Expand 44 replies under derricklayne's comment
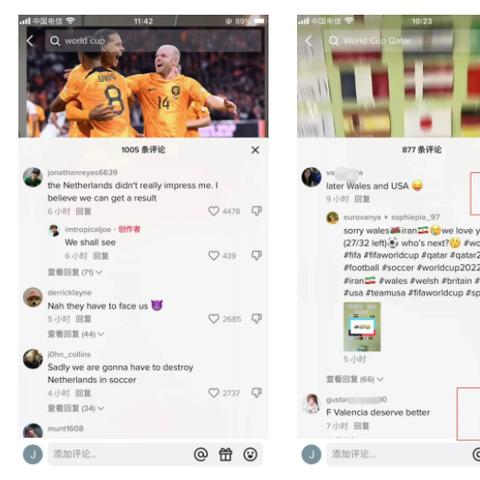The image size is (480, 480). click(x=76, y=334)
